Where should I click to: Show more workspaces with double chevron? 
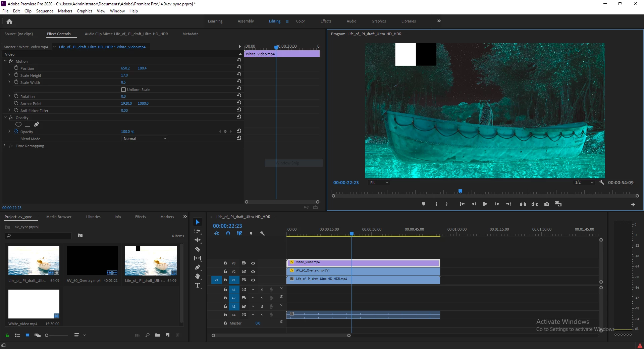tap(439, 21)
